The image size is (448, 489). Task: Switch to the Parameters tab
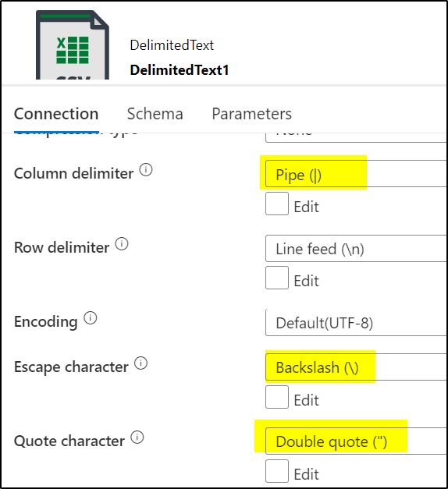(251, 114)
